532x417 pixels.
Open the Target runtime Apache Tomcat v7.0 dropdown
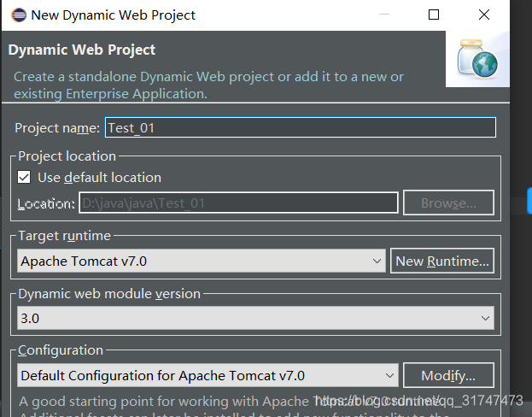202,261
